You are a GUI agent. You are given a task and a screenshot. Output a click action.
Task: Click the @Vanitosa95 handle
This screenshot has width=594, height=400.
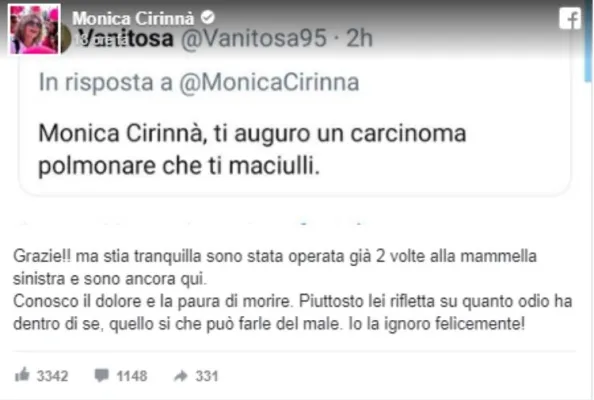click(x=253, y=38)
